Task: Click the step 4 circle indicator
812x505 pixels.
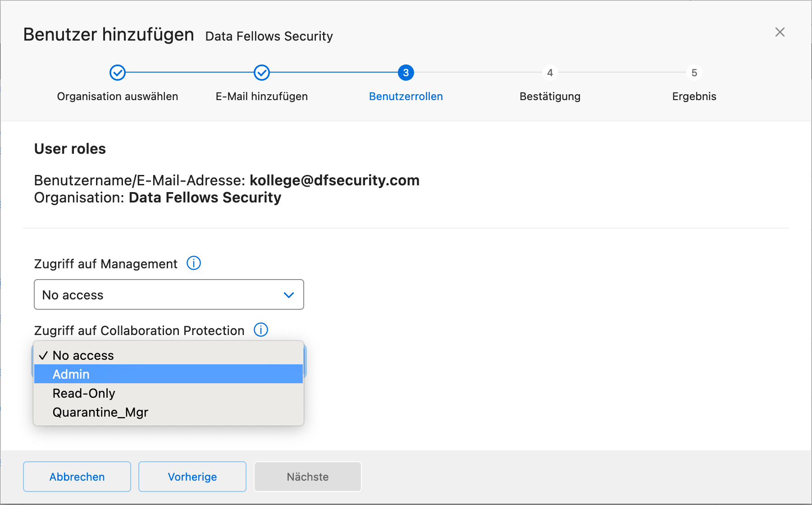Action: tap(550, 73)
